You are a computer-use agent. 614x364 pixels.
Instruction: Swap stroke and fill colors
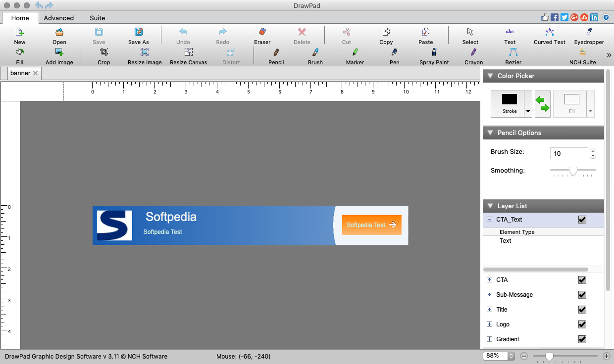[x=542, y=104]
